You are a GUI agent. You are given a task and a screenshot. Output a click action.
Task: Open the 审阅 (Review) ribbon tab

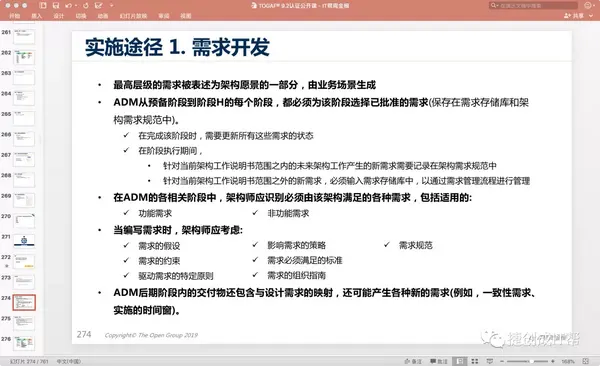click(x=164, y=16)
